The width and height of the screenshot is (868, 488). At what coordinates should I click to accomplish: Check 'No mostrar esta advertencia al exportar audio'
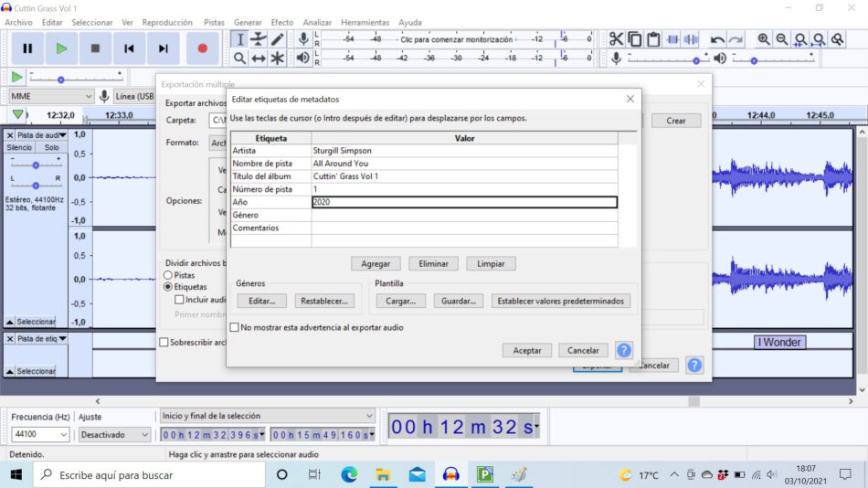click(235, 327)
